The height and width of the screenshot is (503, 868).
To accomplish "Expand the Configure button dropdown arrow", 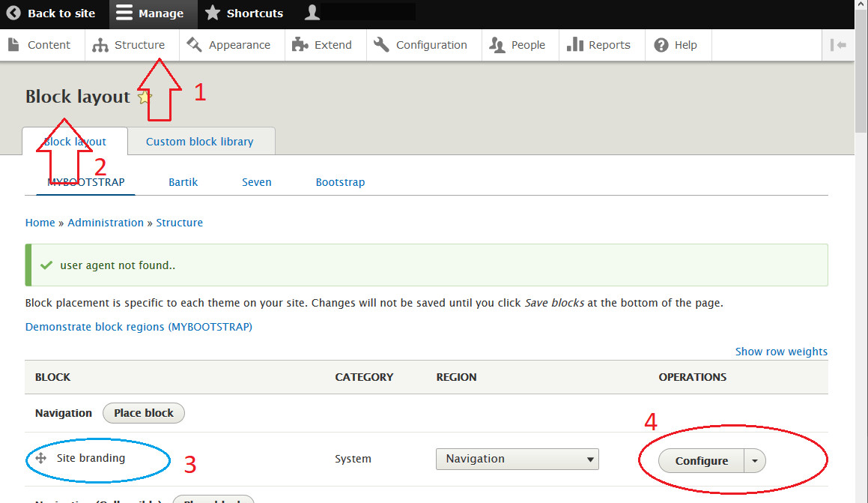I will coord(755,460).
